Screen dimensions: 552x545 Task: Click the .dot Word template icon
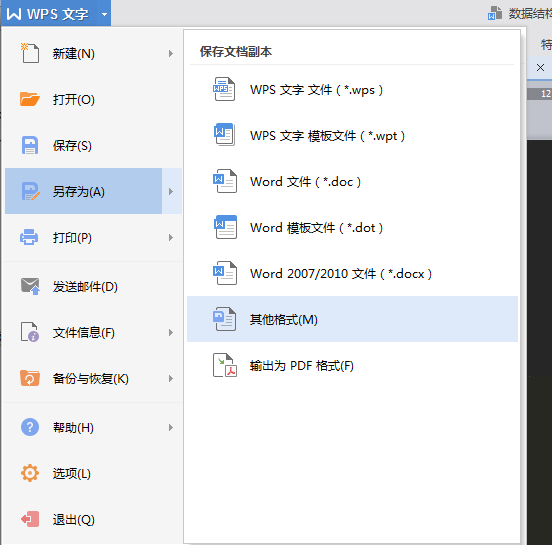pos(225,227)
